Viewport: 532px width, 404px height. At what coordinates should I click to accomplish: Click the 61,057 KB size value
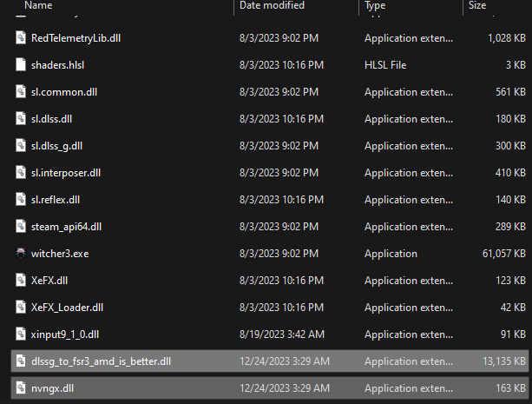504,254
